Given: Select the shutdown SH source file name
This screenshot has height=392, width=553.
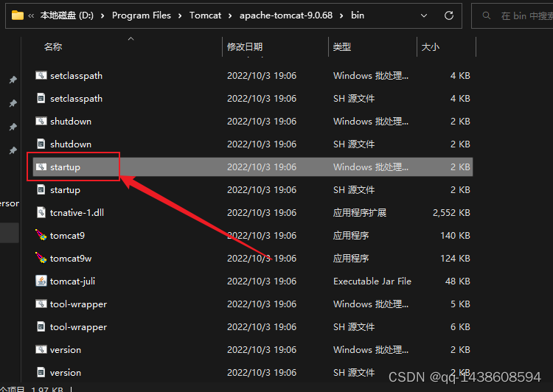Looking at the screenshot, I should coord(71,144).
